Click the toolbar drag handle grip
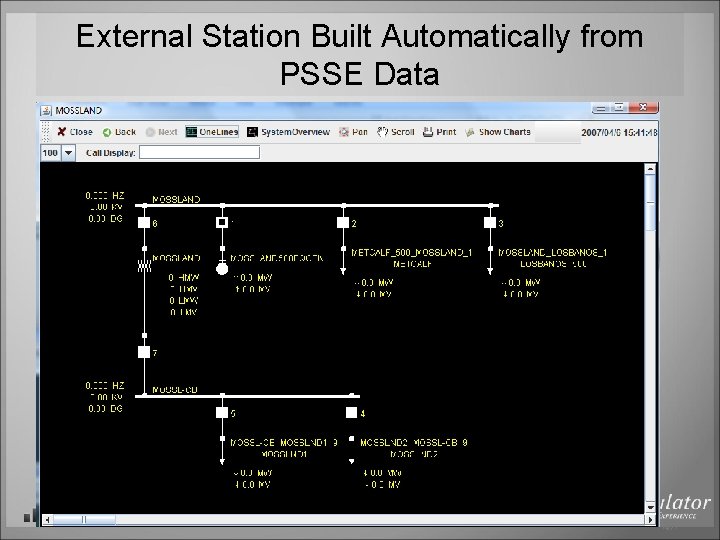Viewport: 720px width, 540px height. (45, 132)
